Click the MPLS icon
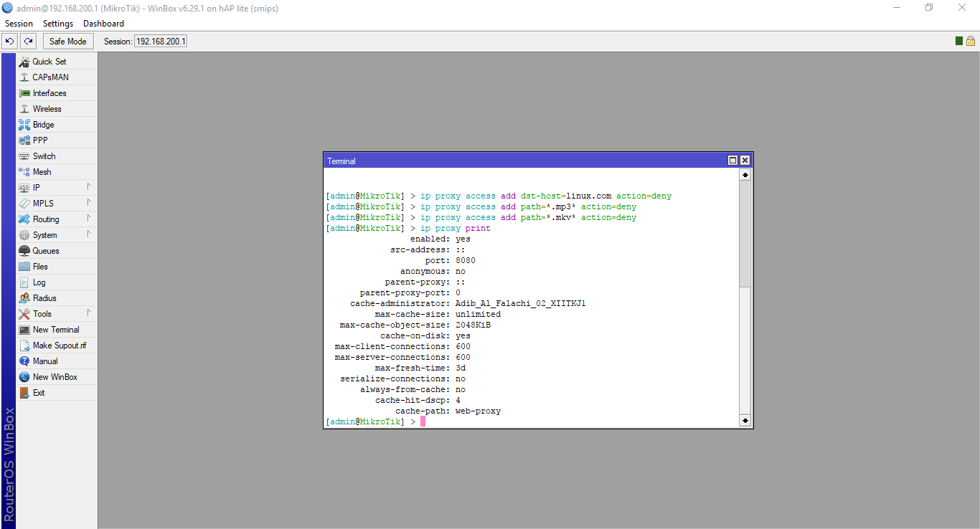Viewport: 980px width, 529px height. pos(24,204)
